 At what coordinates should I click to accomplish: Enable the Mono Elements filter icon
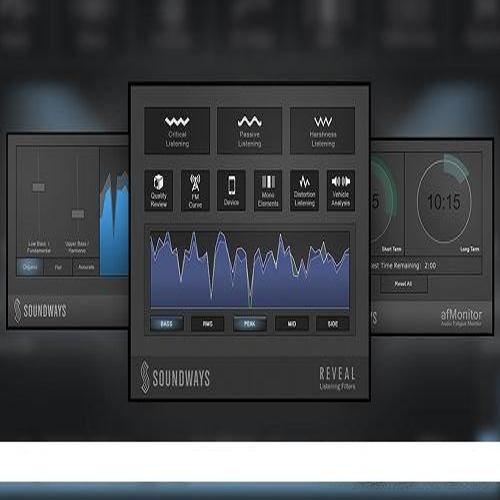(268, 191)
